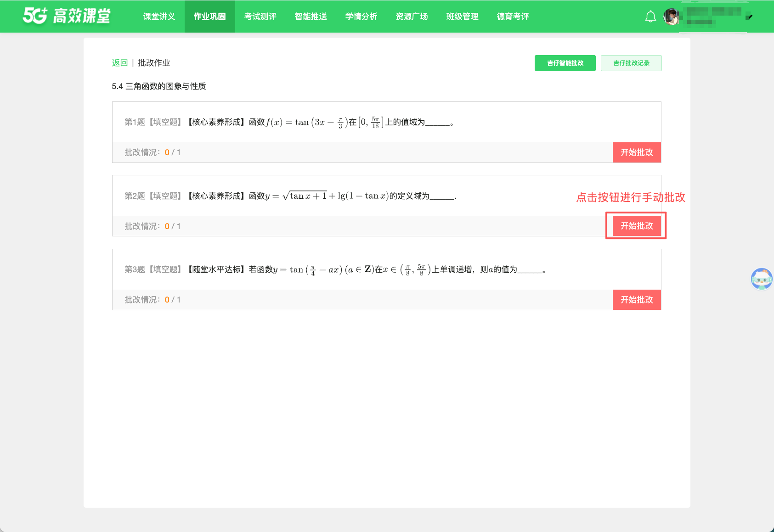The width and height of the screenshot is (774, 532).
Task: Select the 学情分析 tab
Action: [x=362, y=17]
